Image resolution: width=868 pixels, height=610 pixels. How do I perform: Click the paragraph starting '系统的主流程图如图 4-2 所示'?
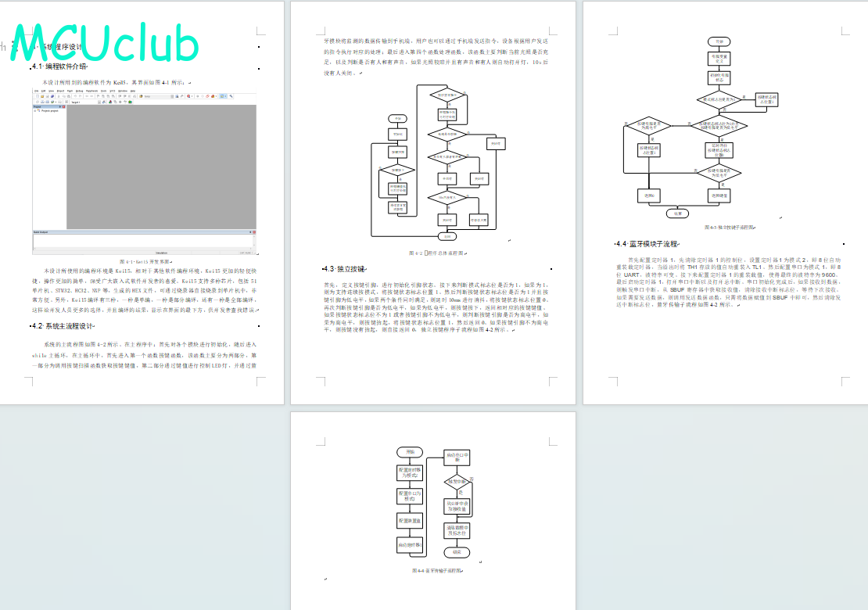tap(145, 355)
